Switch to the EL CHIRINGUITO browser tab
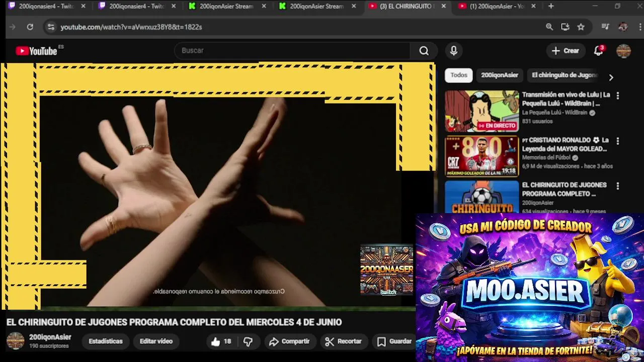This screenshot has height=362, width=644. pyautogui.click(x=407, y=6)
